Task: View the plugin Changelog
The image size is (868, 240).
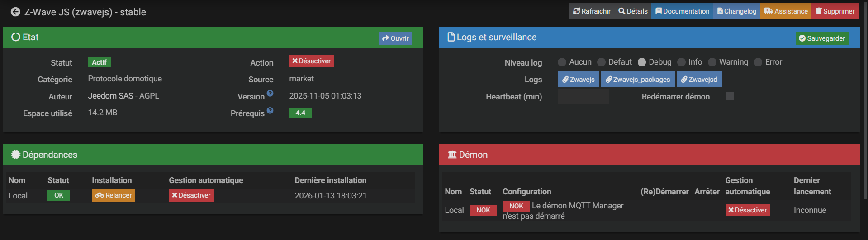Action: pyautogui.click(x=736, y=11)
